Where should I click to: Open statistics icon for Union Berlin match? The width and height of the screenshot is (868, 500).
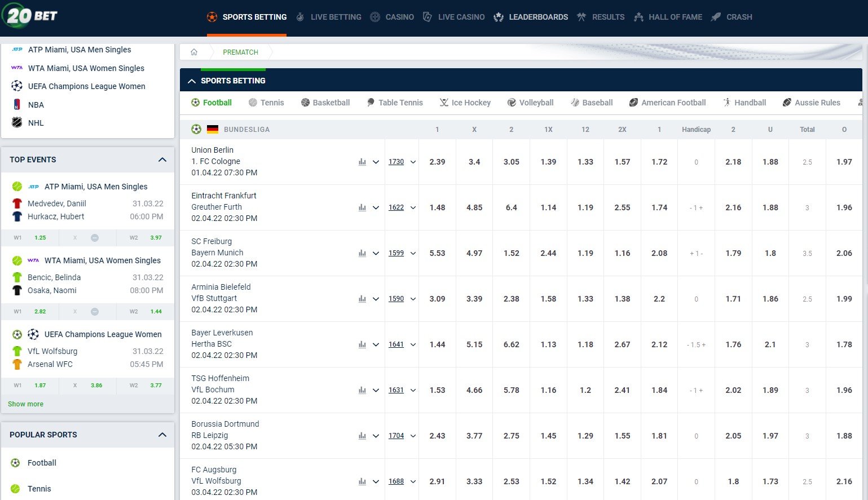pyautogui.click(x=362, y=162)
